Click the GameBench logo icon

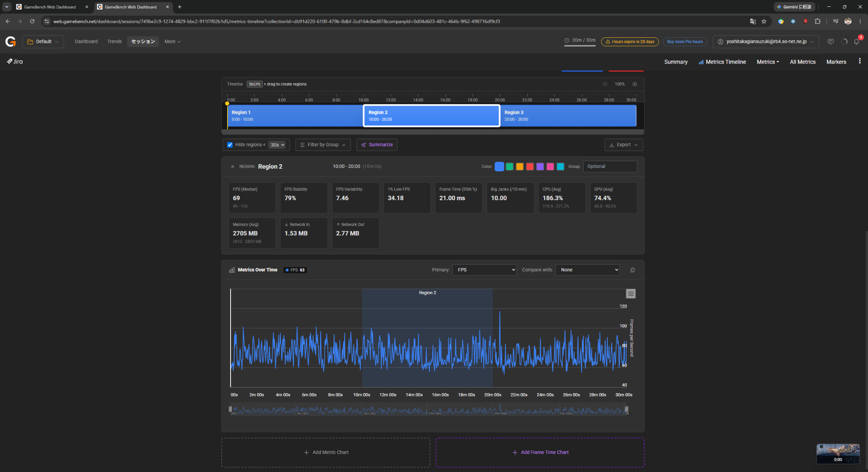coord(11,42)
